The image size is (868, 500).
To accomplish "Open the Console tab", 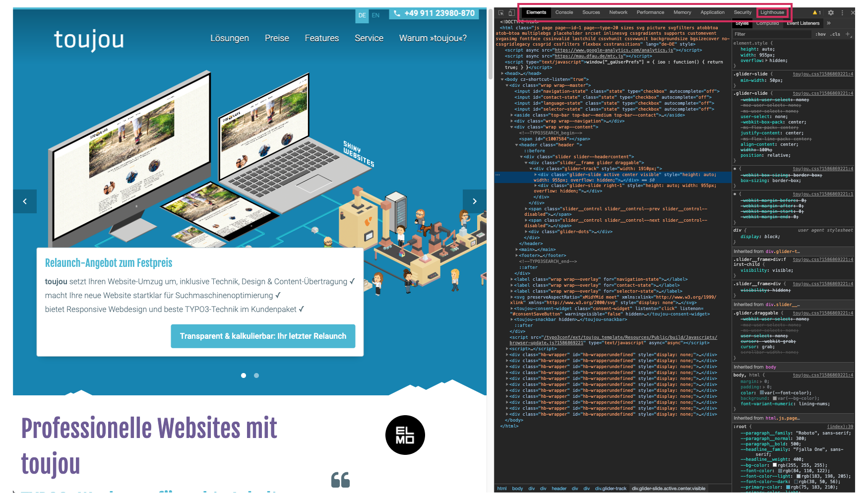I will [x=564, y=12].
